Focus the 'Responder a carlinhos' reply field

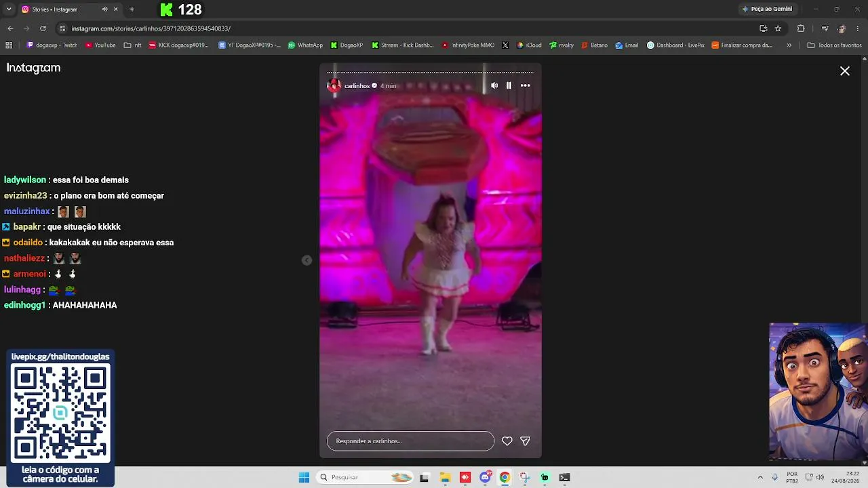[x=410, y=441]
